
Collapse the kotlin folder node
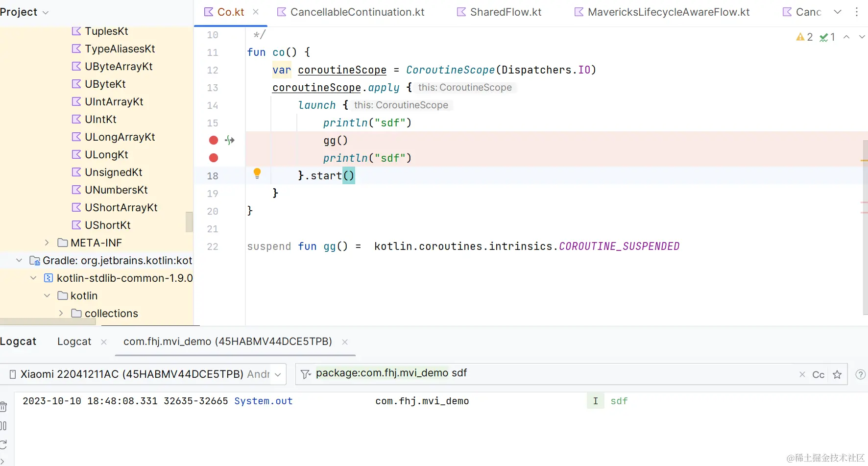click(x=47, y=296)
